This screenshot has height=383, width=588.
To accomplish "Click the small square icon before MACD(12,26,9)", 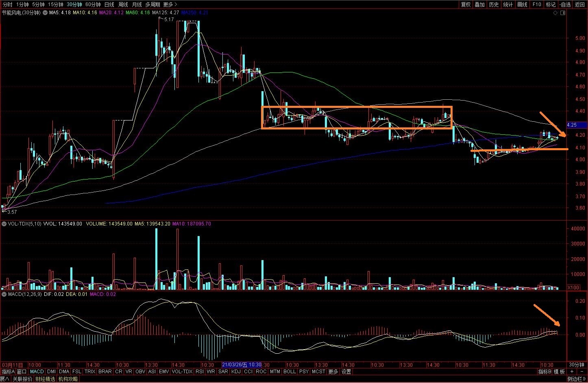I will [4, 294].
